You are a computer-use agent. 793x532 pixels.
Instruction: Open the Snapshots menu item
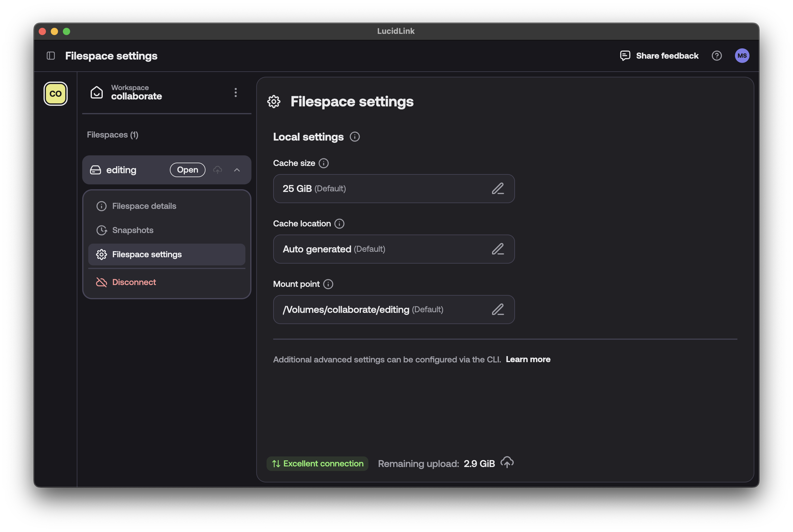[x=167, y=230]
